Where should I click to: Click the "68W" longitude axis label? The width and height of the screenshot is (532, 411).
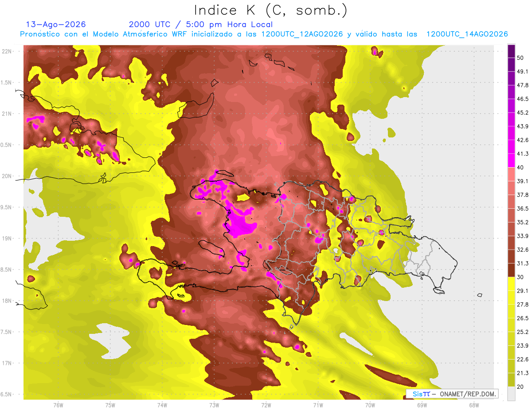(473, 405)
